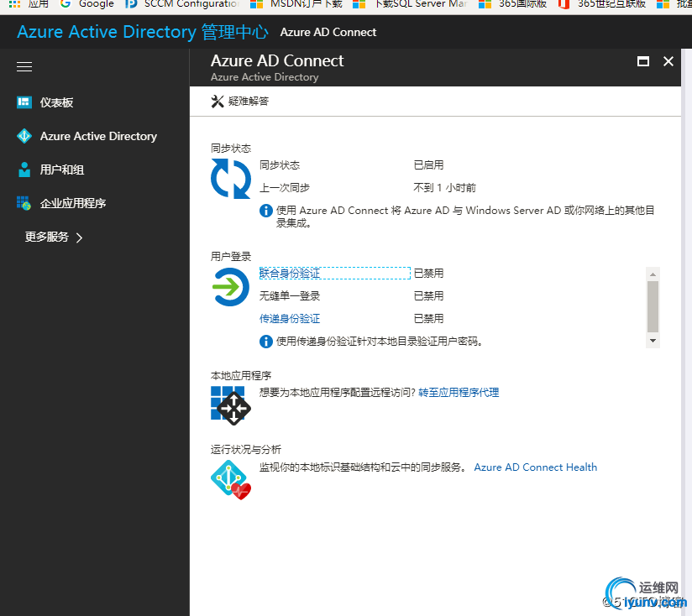The image size is (692, 616).
Task: Click the user sign-in arrow icon
Action: 231,287
